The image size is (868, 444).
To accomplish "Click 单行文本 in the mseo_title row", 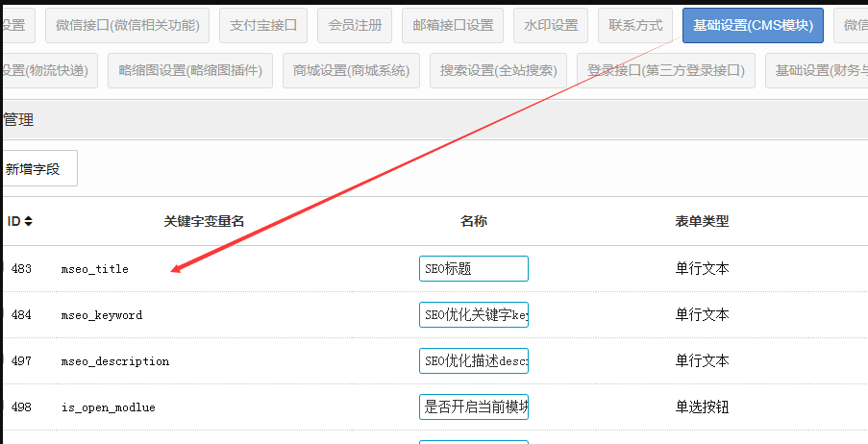I will [x=702, y=269].
